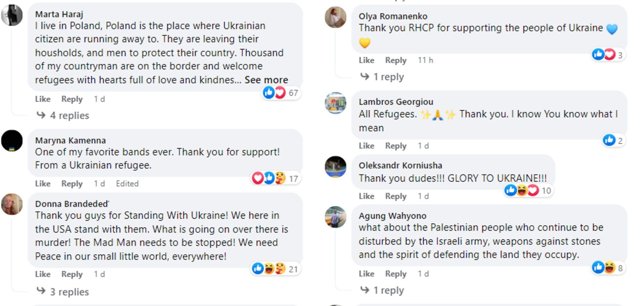
Task: Click Agung Wahyono's profile picture
Action: click(x=335, y=217)
